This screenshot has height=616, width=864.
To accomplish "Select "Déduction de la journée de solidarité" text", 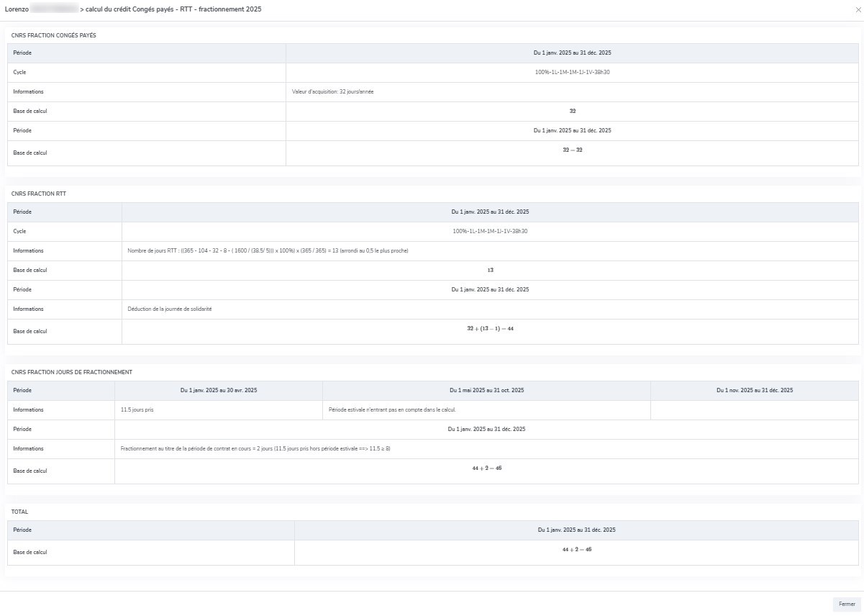I will coord(169,309).
